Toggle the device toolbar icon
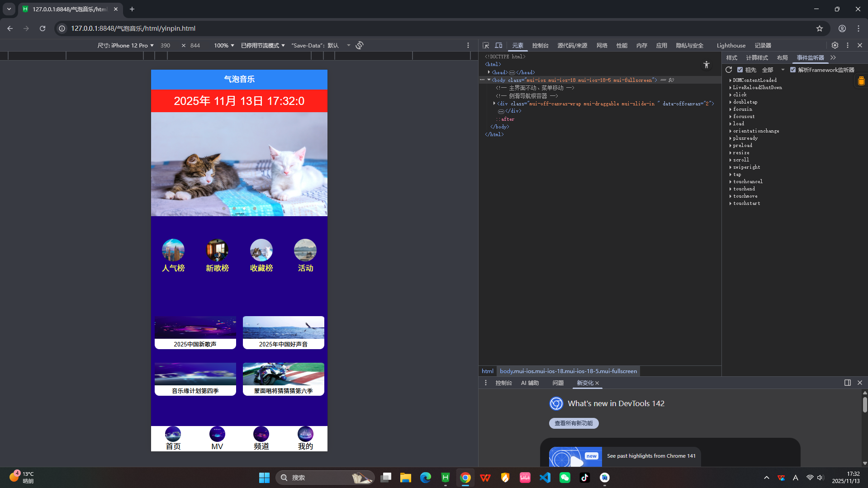This screenshot has height=488, width=868. [498, 45]
